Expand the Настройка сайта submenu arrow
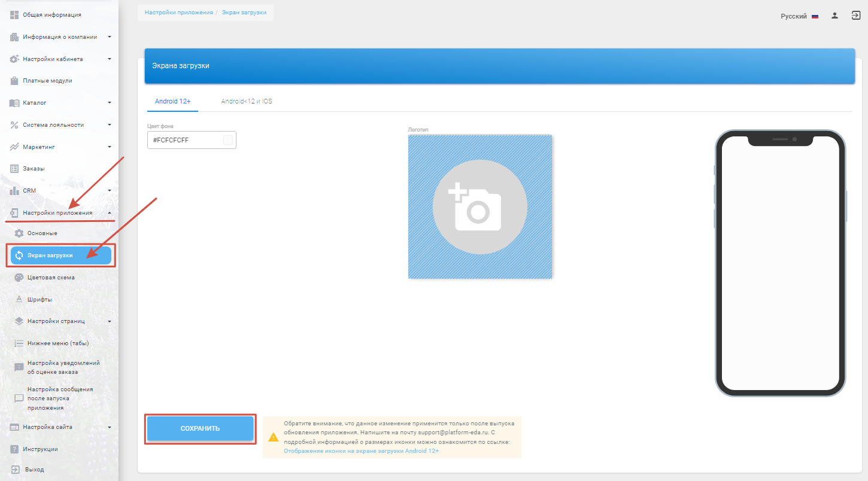Viewport: 868px width, 481px height. tap(110, 427)
